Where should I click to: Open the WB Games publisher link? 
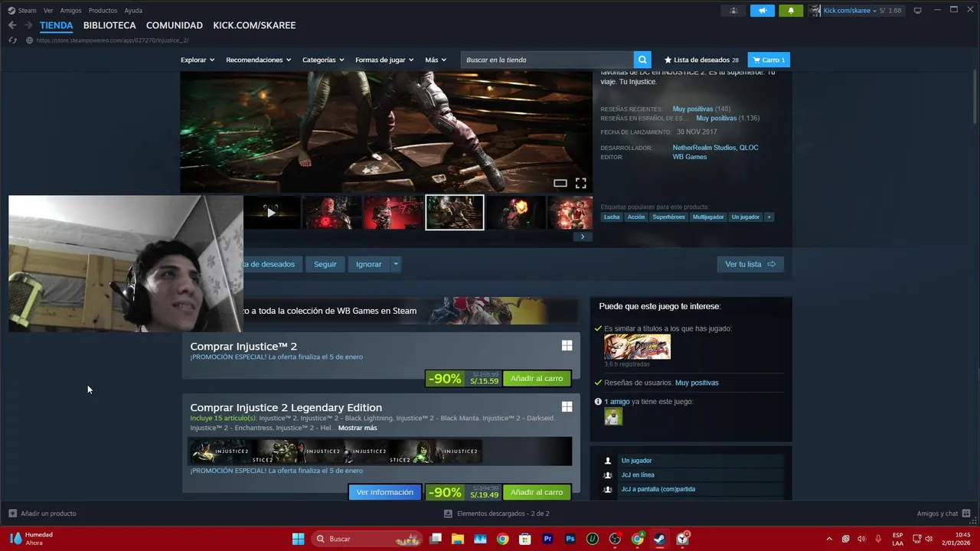pos(690,157)
